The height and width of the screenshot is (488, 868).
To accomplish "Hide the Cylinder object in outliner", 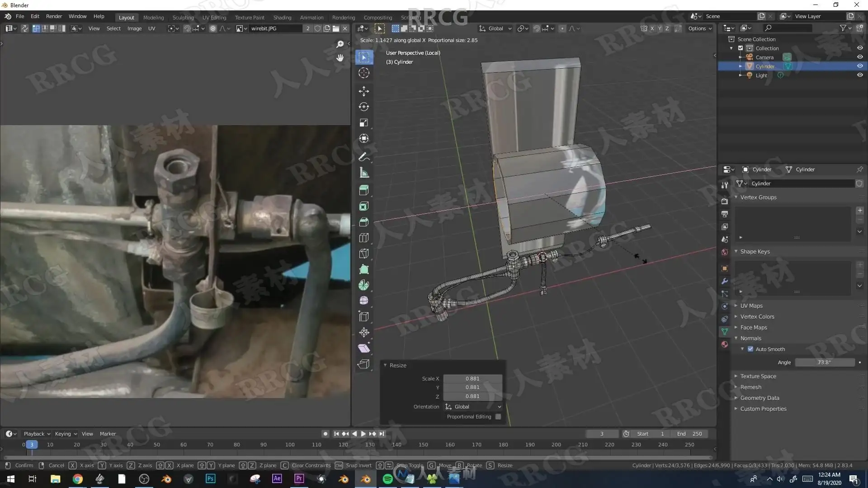I will 860,66.
